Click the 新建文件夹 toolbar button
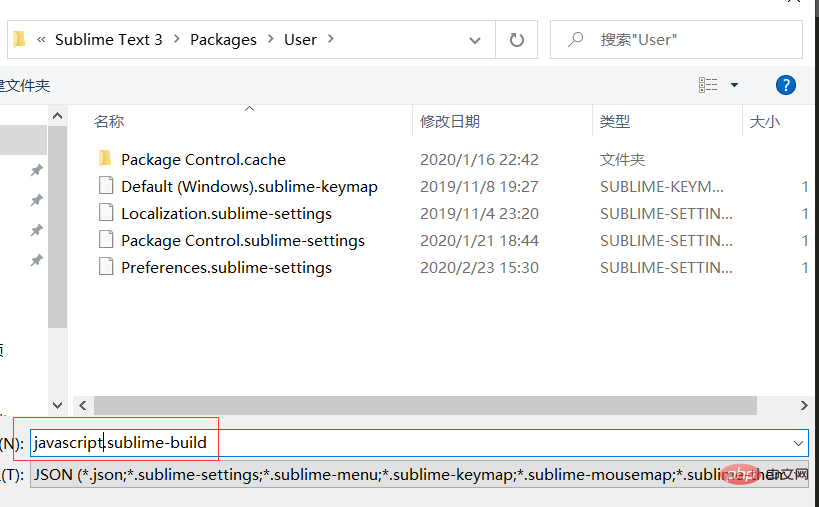 pyautogui.click(x=25, y=85)
